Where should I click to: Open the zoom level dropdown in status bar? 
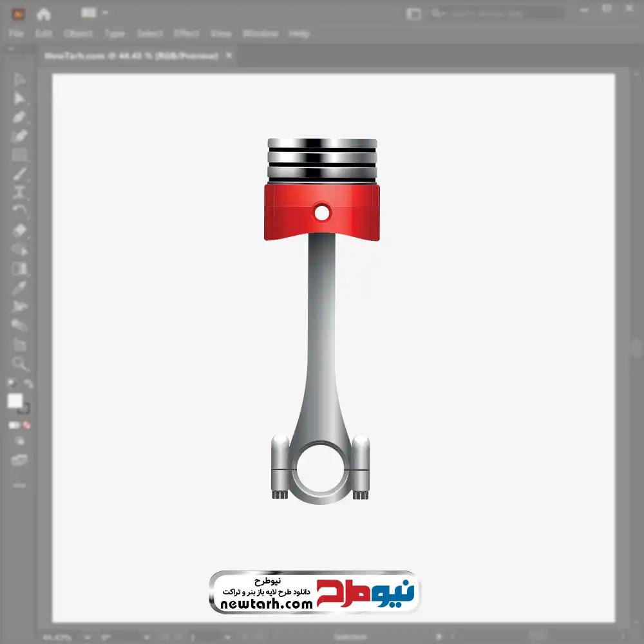pyautogui.click(x=86, y=638)
